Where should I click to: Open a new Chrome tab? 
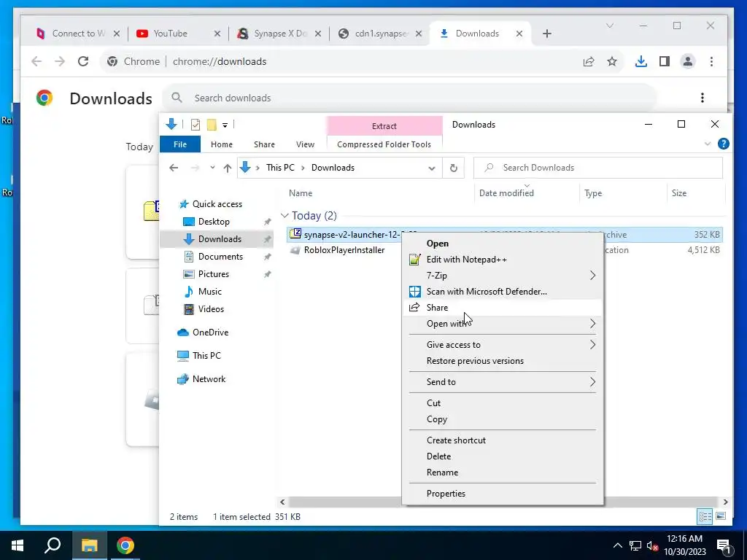pos(547,34)
